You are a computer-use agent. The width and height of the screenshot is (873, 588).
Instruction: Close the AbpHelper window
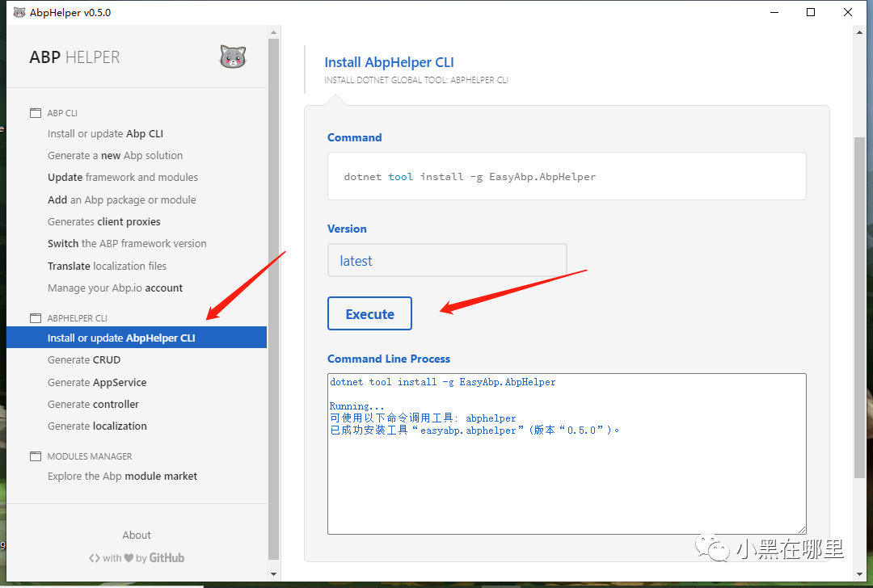848,12
